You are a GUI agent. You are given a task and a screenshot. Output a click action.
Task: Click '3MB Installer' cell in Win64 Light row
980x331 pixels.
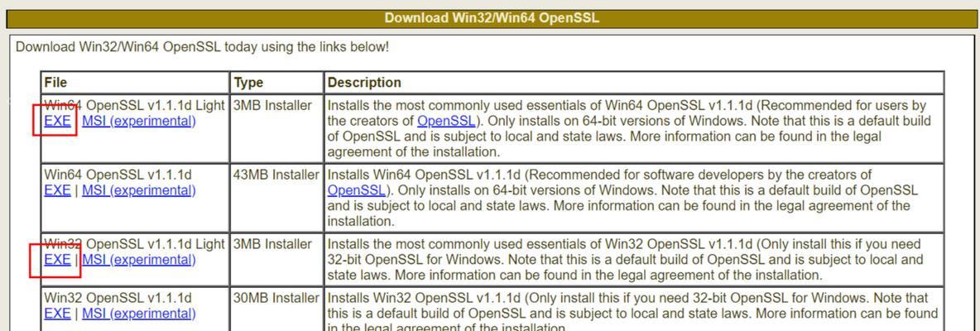point(276,128)
